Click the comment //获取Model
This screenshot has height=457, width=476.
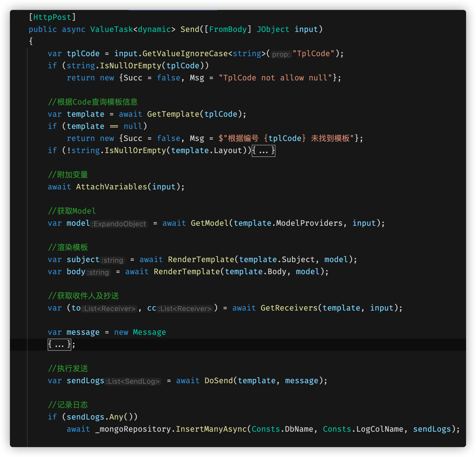[x=72, y=211]
